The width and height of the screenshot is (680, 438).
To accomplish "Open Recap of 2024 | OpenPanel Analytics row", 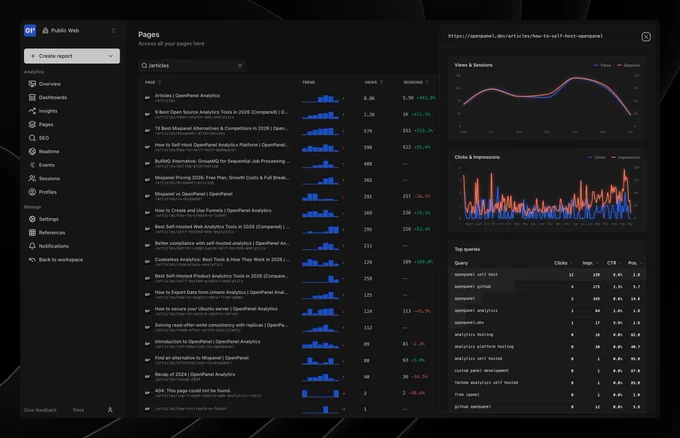I will click(290, 376).
